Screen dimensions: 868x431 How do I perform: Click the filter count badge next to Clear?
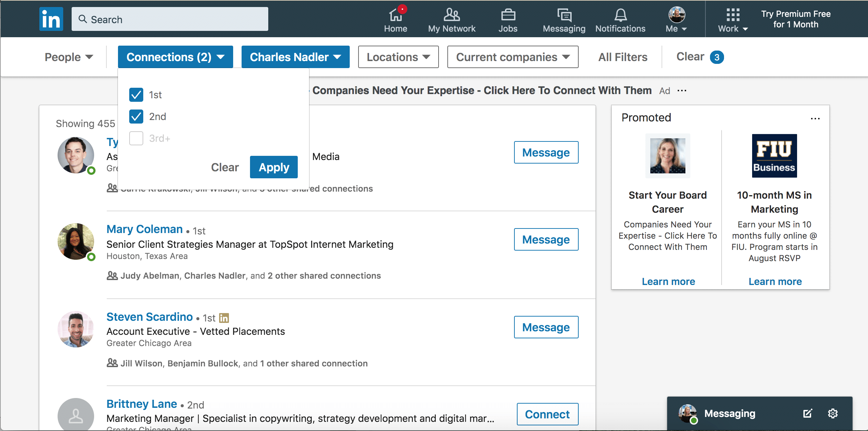click(717, 57)
